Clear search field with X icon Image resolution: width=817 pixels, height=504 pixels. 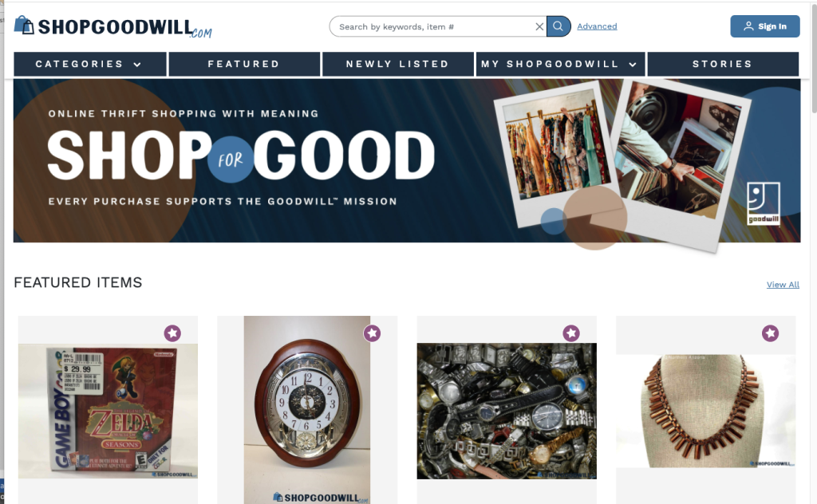(539, 26)
